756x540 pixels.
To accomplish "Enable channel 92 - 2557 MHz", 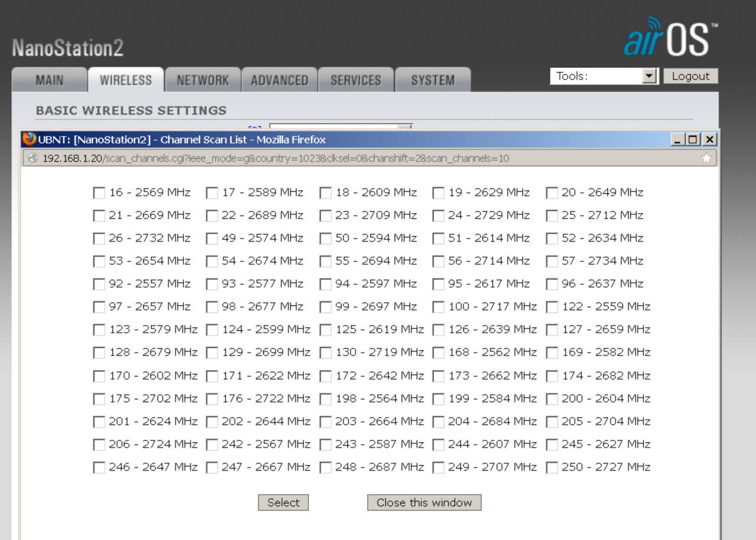I will 99,284.
